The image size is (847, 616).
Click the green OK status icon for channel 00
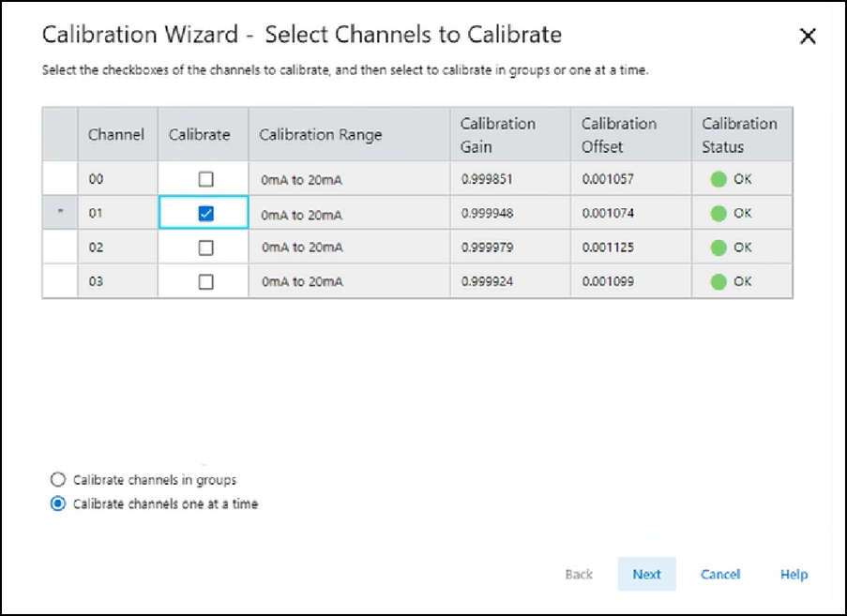(x=718, y=179)
